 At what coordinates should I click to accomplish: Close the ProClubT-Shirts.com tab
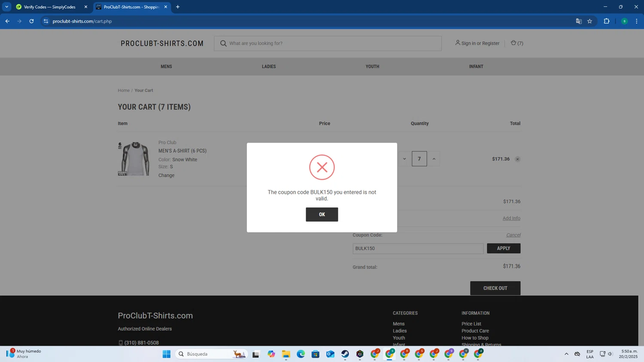coord(166,7)
